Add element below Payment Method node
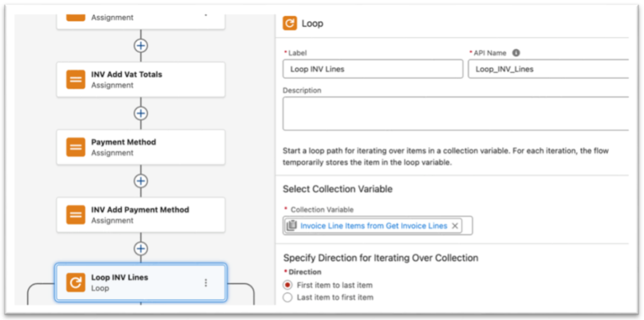Viewport: 644px width, 320px height. click(x=141, y=181)
